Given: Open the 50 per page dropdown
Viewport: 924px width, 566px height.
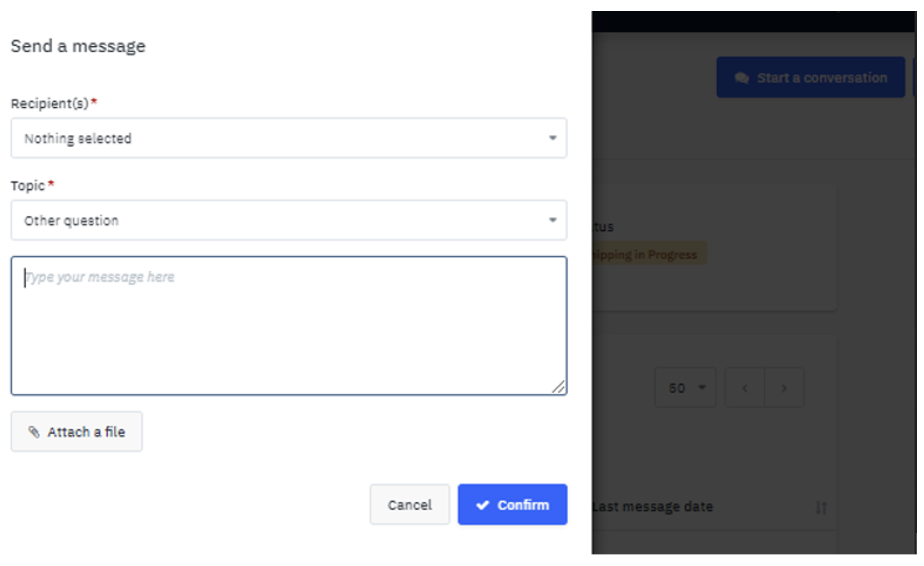Looking at the screenshot, I should pyautogui.click(x=685, y=388).
